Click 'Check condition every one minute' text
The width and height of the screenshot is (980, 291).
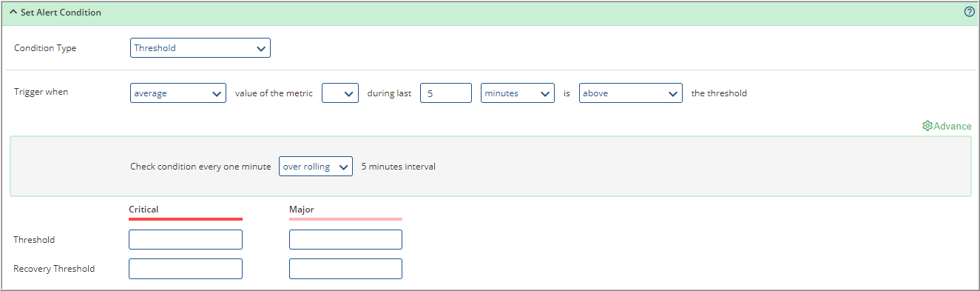(200, 167)
